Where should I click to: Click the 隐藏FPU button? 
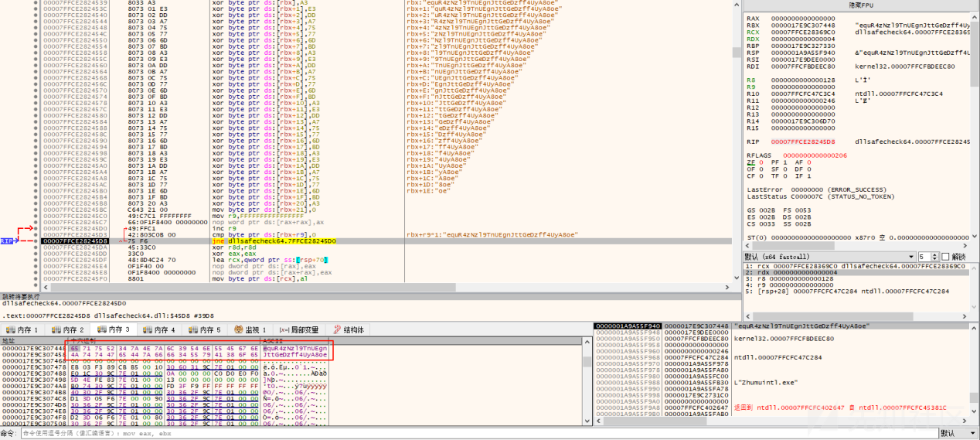[860, 4]
